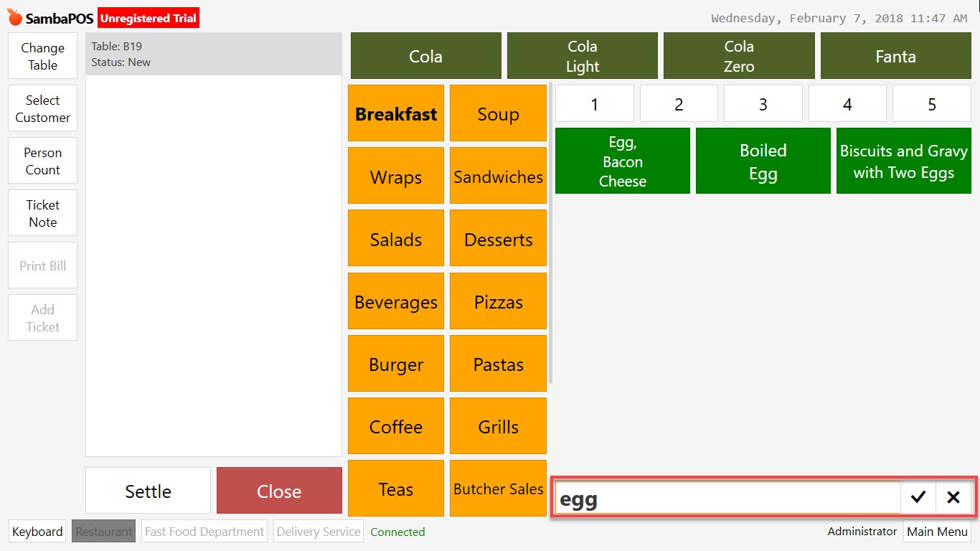Clear the search box using the X icon

click(x=954, y=496)
